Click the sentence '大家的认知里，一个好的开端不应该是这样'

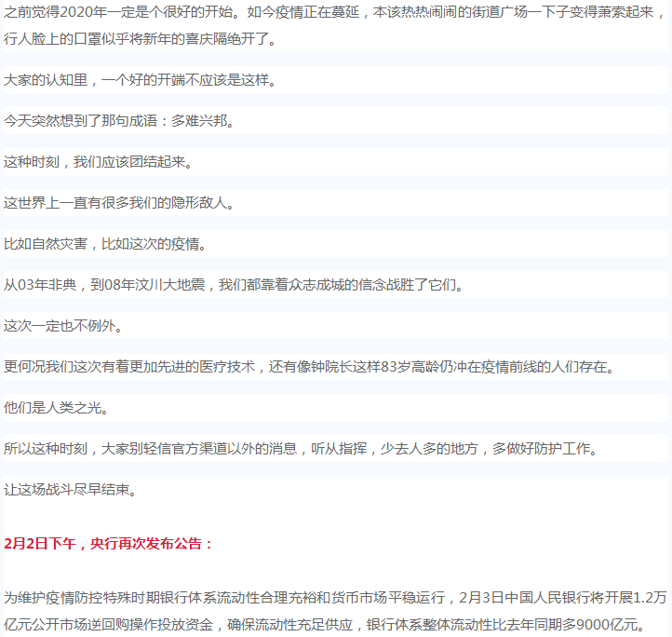(140, 80)
